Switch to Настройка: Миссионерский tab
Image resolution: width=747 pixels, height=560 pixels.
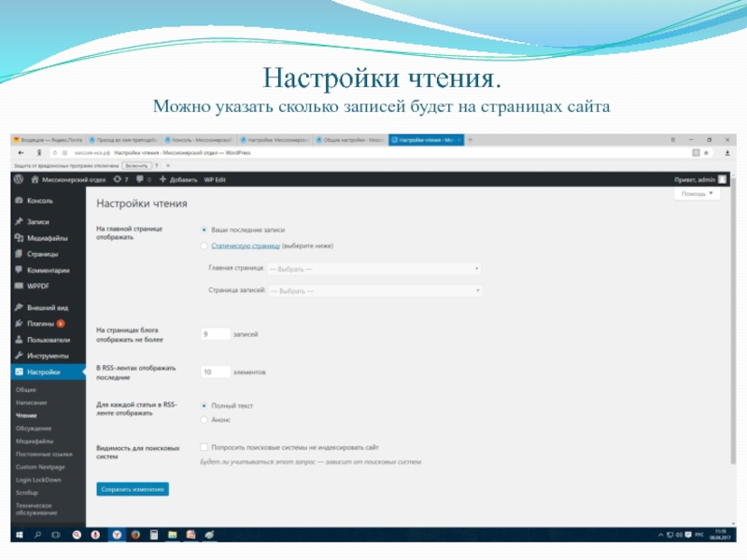(275, 139)
